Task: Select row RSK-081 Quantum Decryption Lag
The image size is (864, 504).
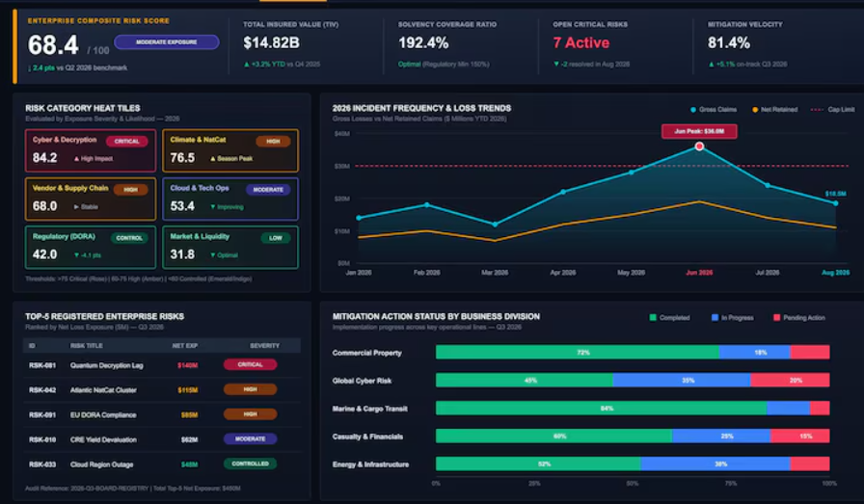Action: click(163, 365)
